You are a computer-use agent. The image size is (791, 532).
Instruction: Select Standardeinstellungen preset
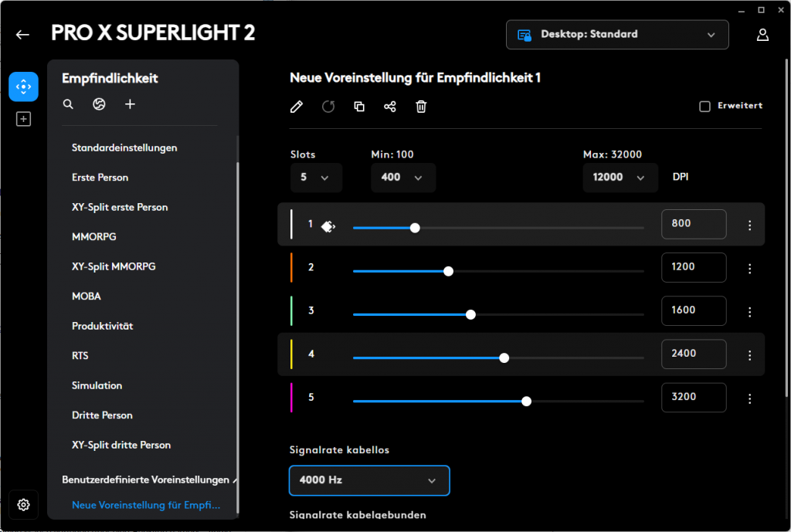(124, 147)
